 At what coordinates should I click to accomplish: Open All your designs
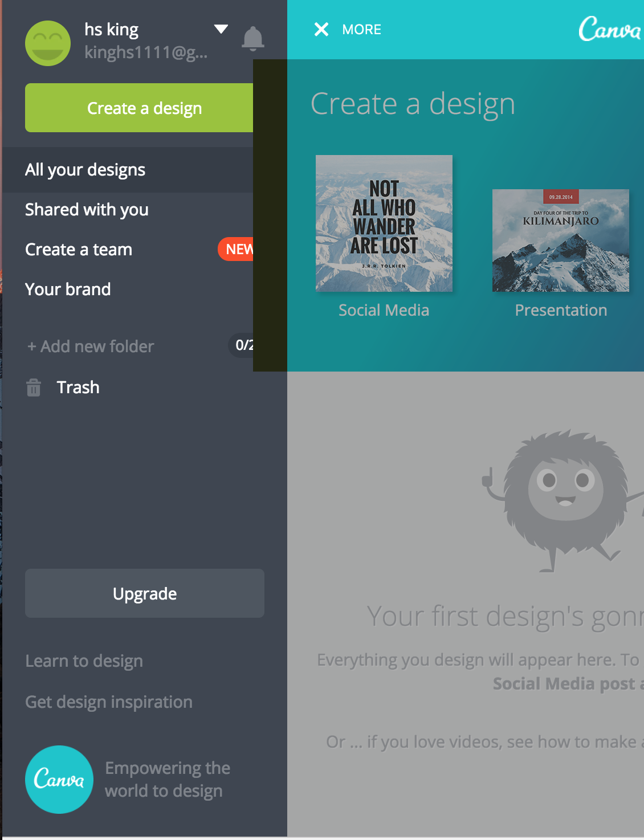pos(128,170)
